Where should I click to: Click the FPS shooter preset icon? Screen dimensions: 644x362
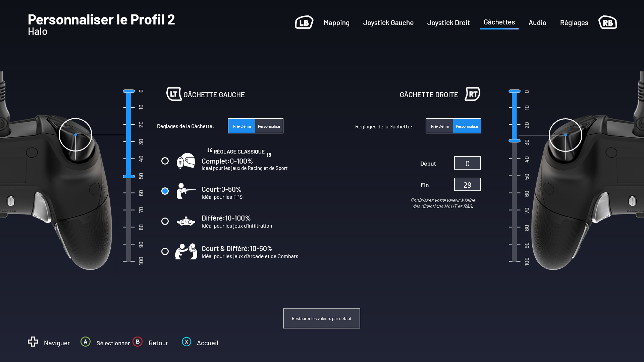(x=186, y=191)
